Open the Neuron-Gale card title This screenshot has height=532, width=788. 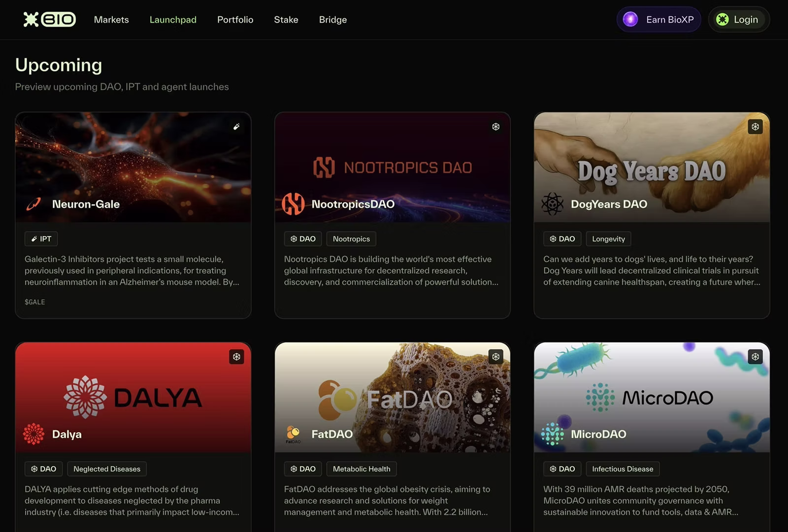click(86, 204)
